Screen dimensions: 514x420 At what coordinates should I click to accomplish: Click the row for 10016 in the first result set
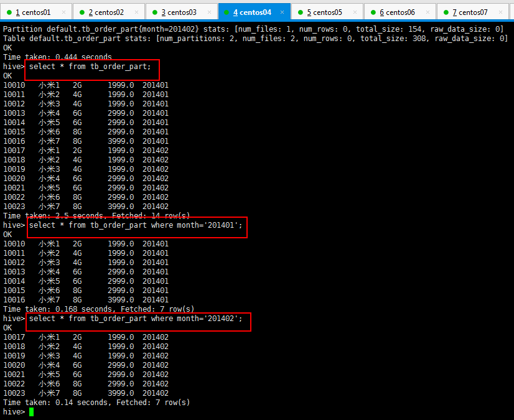pyautogui.click(x=86, y=141)
